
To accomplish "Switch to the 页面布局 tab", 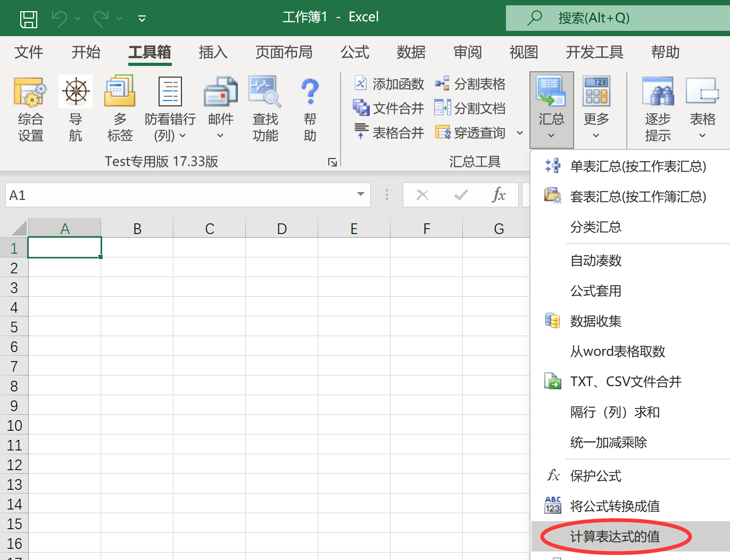I will click(x=284, y=52).
